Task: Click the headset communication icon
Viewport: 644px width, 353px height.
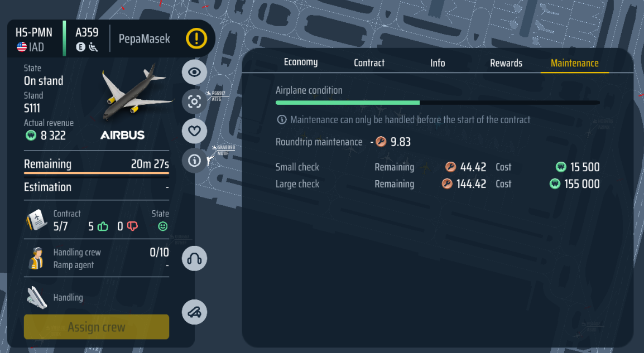Action: [194, 259]
